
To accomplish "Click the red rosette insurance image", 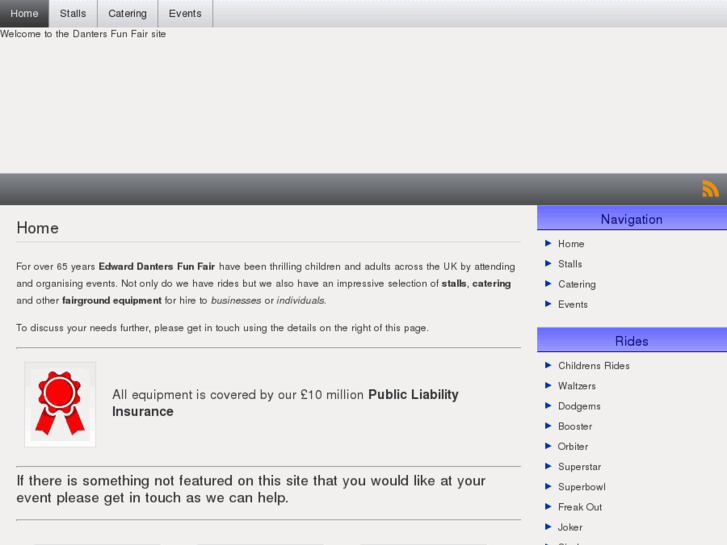I will tap(60, 404).
